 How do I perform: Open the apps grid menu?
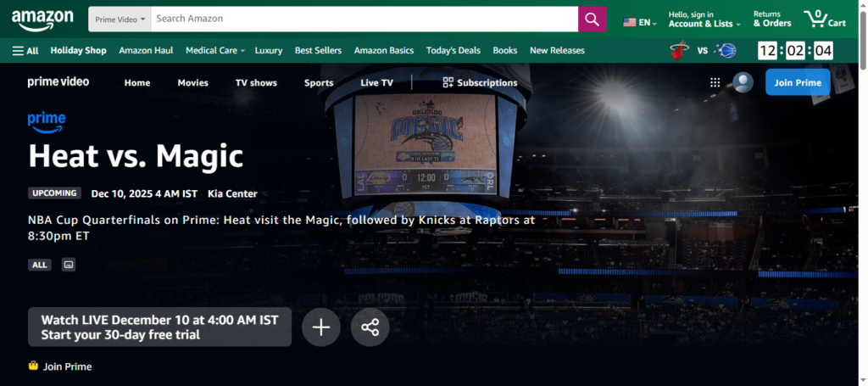(715, 82)
